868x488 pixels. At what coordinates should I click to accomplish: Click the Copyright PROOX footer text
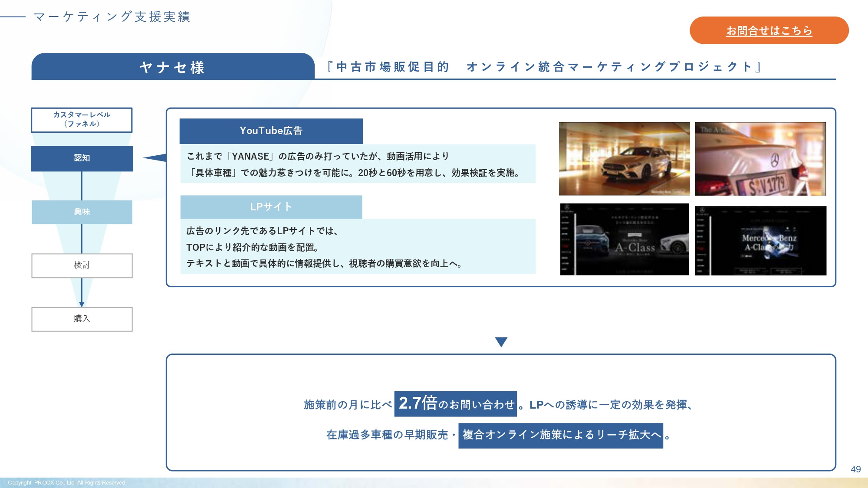tap(67, 482)
